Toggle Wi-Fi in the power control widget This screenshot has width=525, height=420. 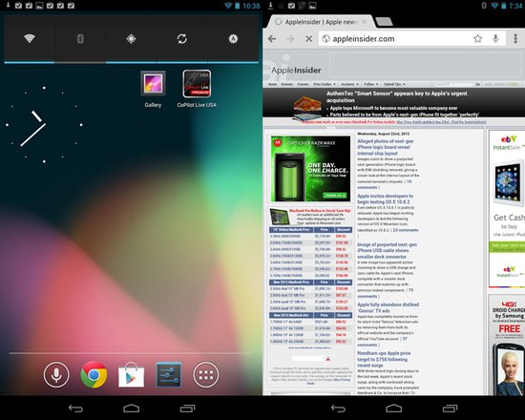tap(30, 38)
